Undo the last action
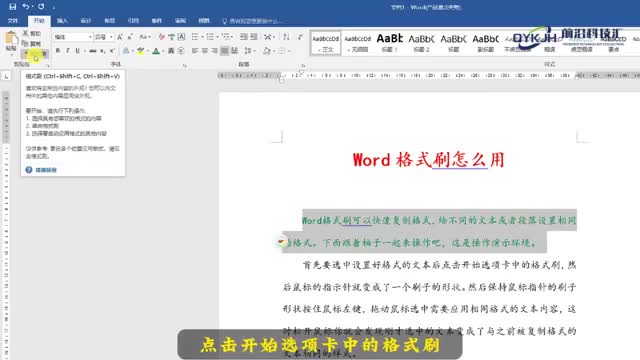This screenshot has width=640, height=360. pos(26,7)
